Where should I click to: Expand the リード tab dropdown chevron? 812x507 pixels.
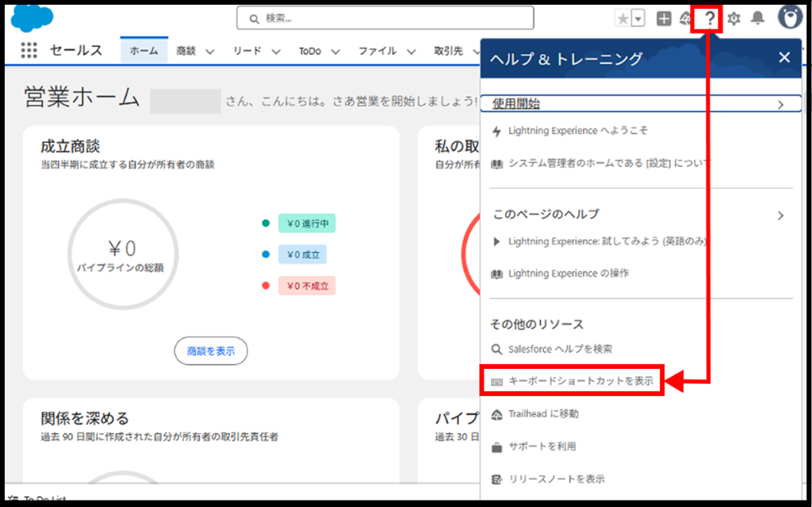276,52
